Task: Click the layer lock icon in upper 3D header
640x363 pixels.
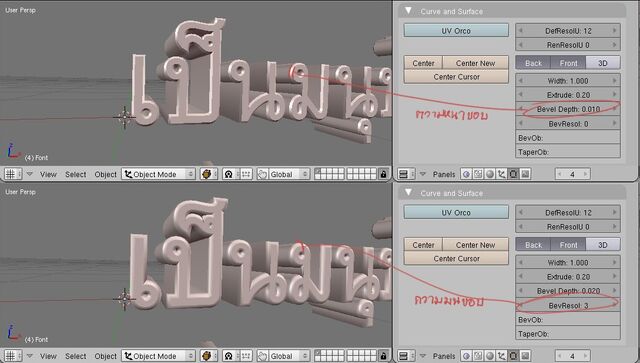Action: [x=383, y=174]
